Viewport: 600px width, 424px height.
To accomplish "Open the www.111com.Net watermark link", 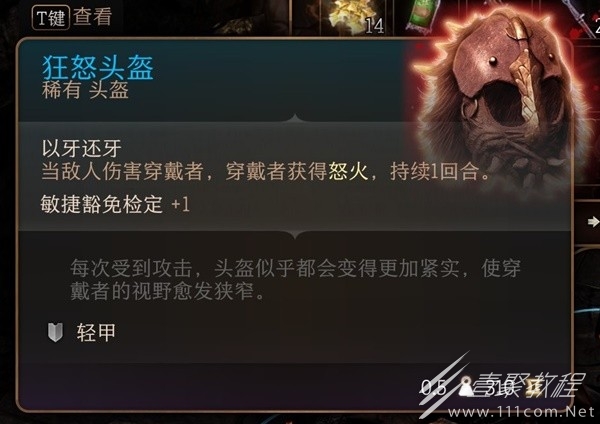I will pyautogui.click(x=521, y=412).
